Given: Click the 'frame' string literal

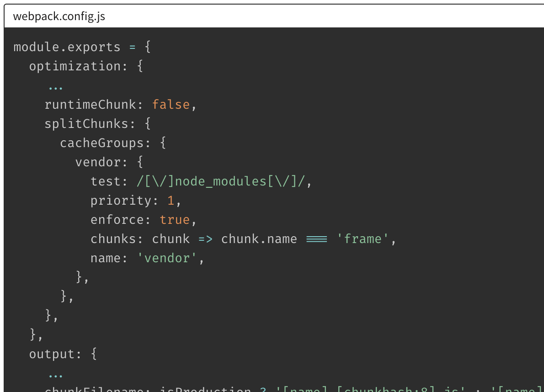Looking at the screenshot, I should [363, 239].
